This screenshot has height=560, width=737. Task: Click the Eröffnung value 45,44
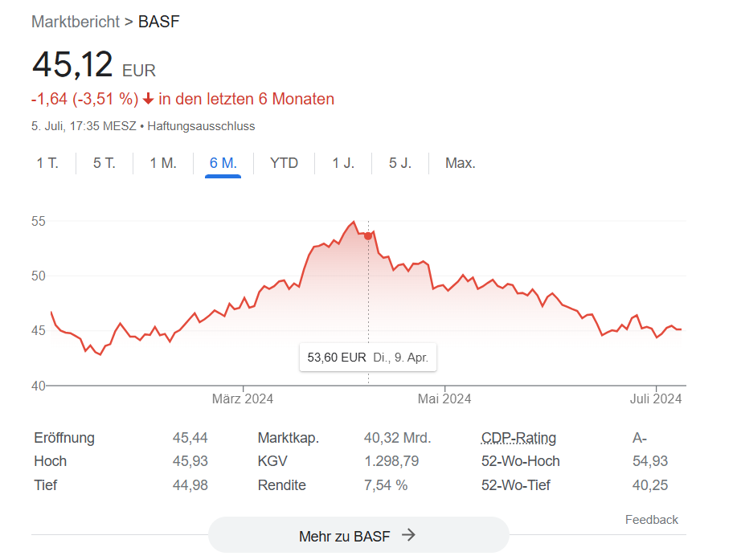pyautogui.click(x=190, y=438)
